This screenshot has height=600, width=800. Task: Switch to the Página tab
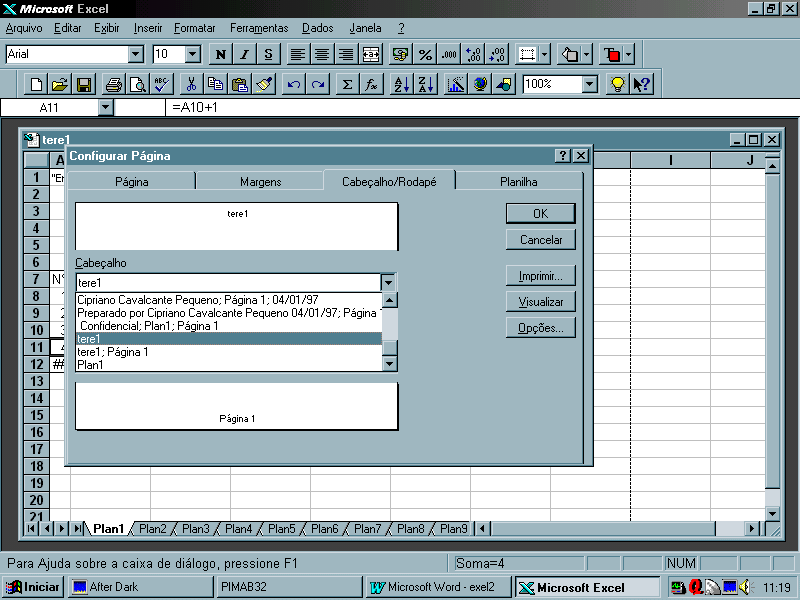[132, 182]
